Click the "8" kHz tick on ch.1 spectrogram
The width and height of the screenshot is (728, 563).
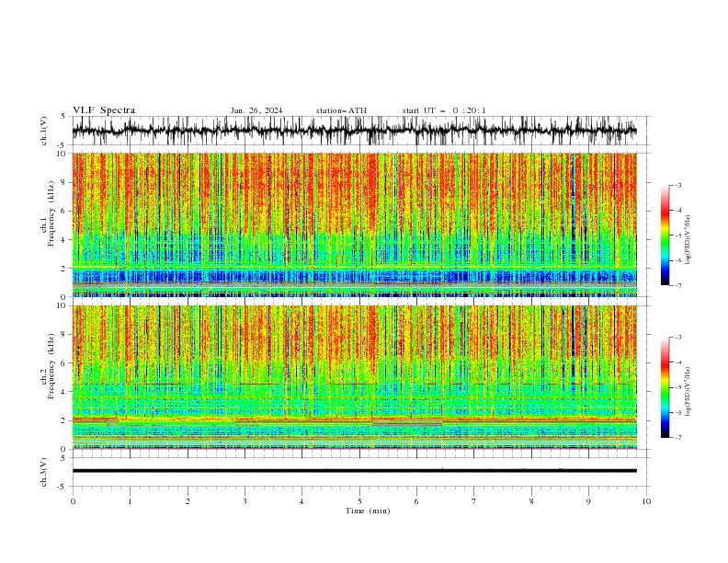[64, 182]
